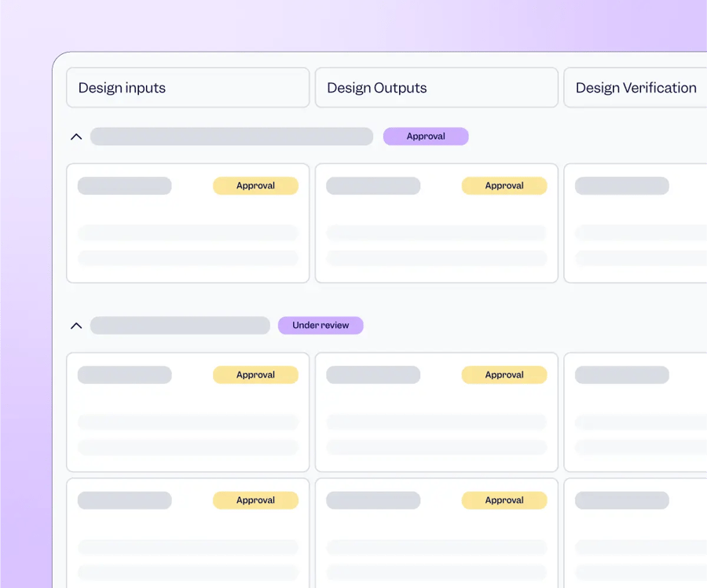Click the title bar beside purple Approval badge
Image resolution: width=707 pixels, height=588 pixels.
coord(232,137)
